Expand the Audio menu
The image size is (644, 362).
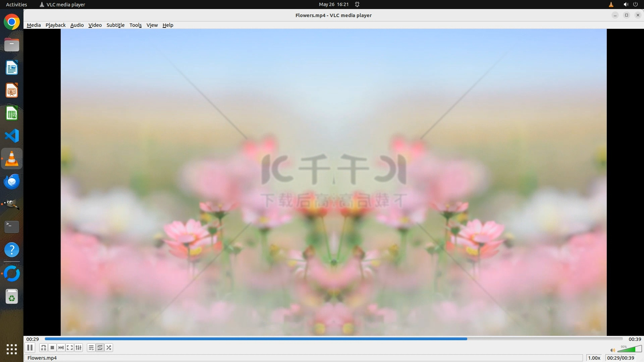pyautogui.click(x=77, y=25)
